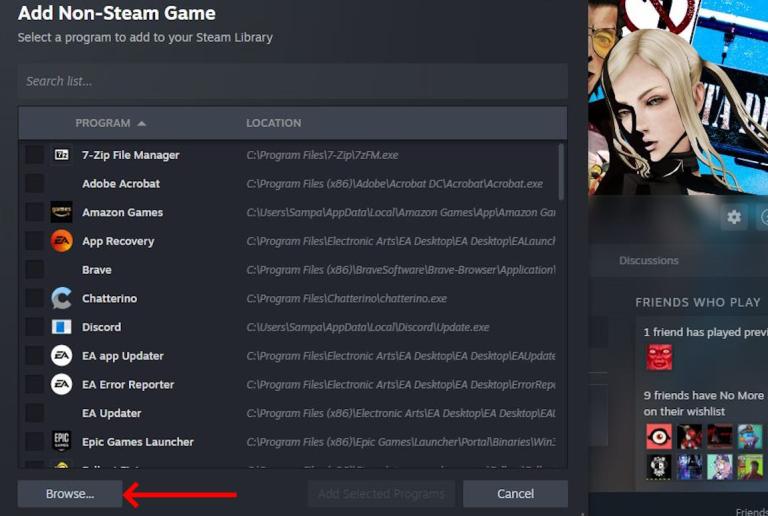
Task: Click the Add Selected Programs button
Action: coord(382,493)
